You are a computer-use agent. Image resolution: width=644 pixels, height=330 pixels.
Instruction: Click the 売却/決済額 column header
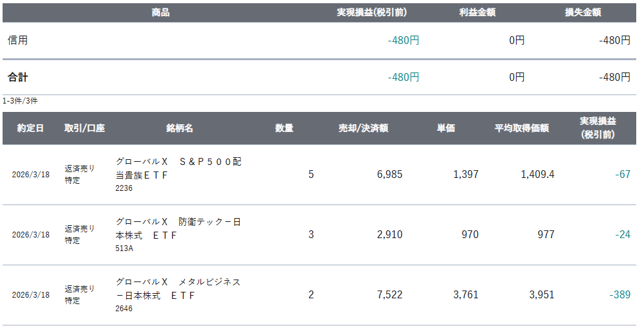point(363,128)
